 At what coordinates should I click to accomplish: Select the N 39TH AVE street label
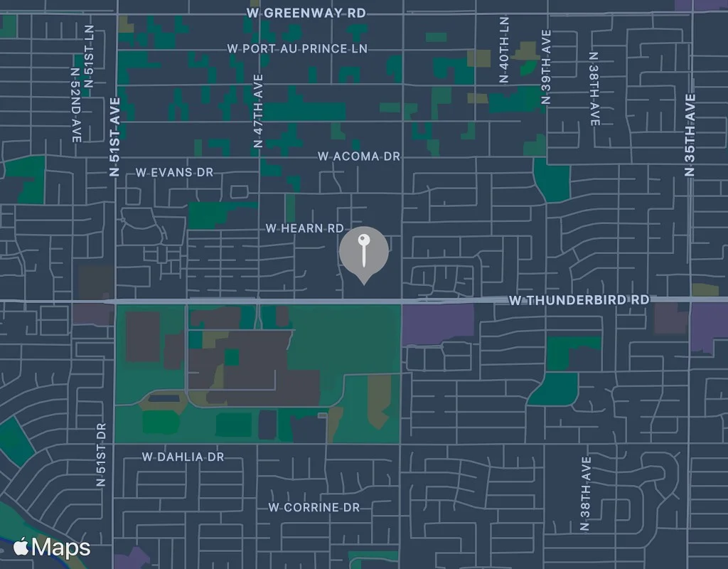(x=546, y=67)
